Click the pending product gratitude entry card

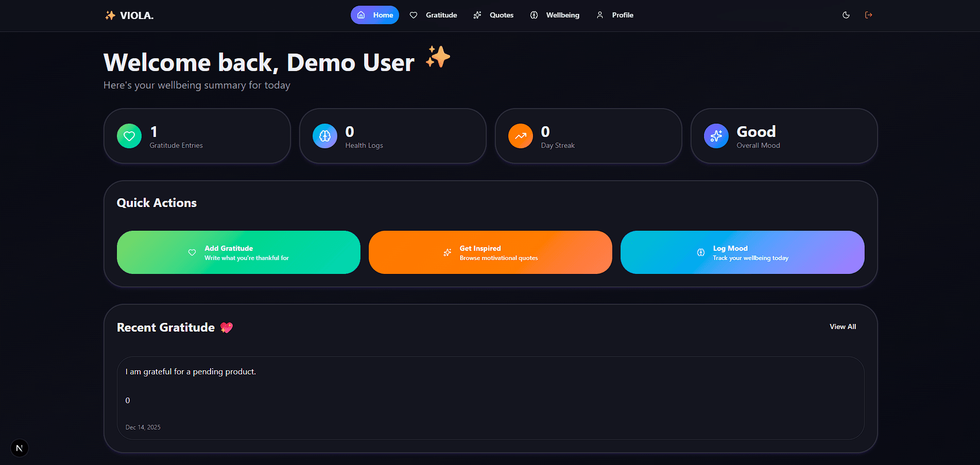coord(491,398)
